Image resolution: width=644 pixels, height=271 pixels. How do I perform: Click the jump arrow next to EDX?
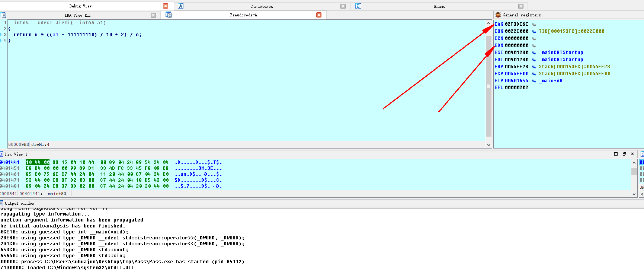click(x=534, y=46)
